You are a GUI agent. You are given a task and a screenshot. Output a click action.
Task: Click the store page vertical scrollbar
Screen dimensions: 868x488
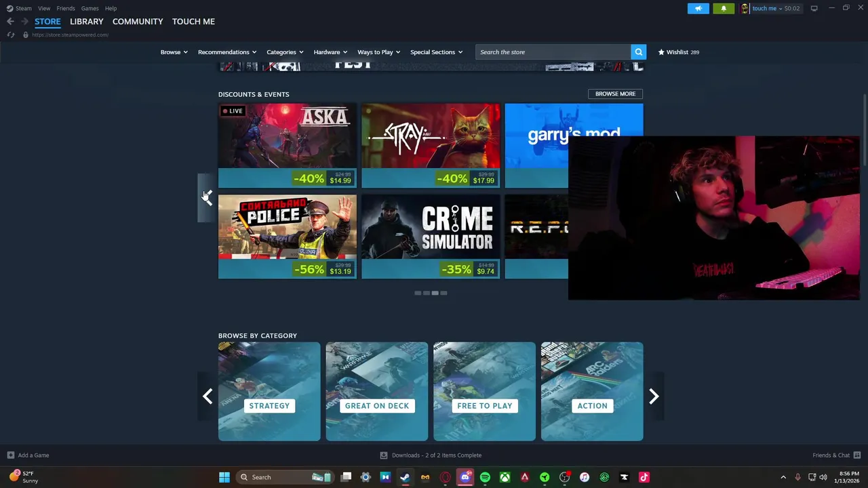pos(865,129)
